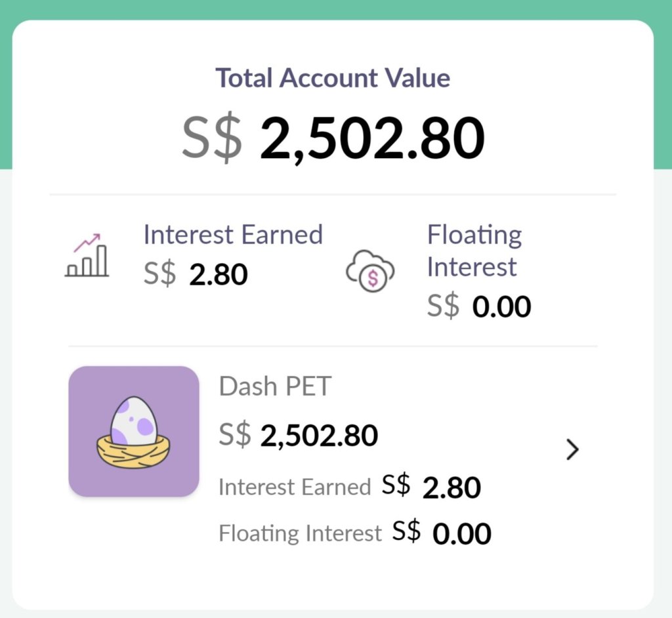Click the Interest Earned bar chart icon
672x618 pixels.
pyautogui.click(x=87, y=255)
